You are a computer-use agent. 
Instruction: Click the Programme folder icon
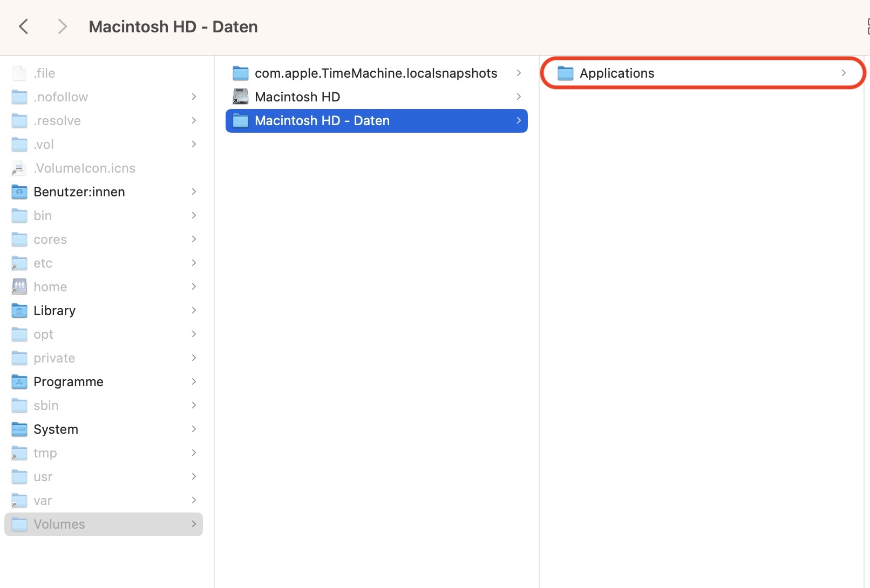coord(19,382)
